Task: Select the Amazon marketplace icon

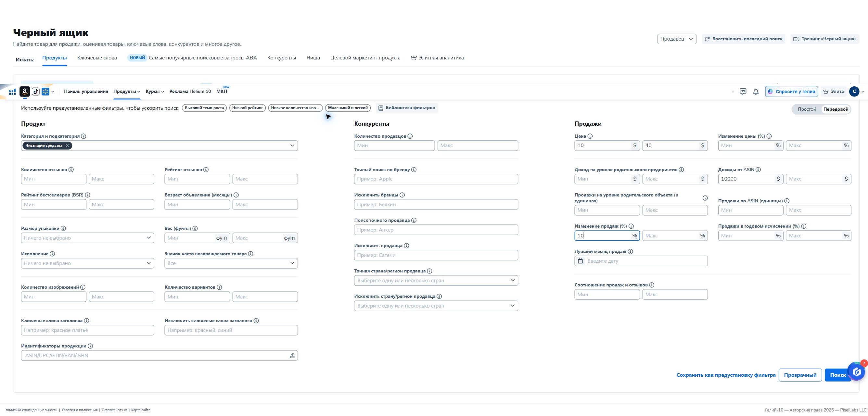Action: (x=25, y=91)
